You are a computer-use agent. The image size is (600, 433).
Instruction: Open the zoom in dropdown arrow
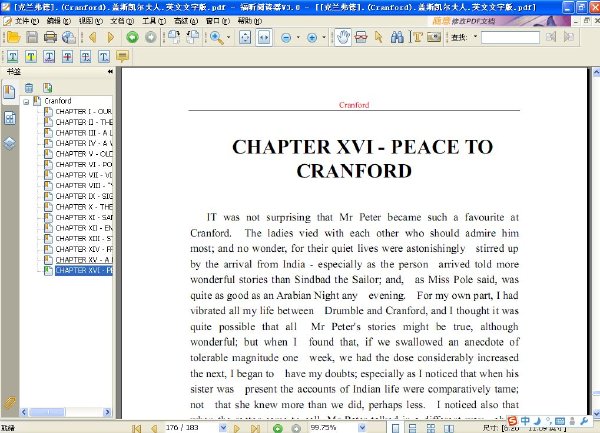pyautogui.click(x=324, y=37)
